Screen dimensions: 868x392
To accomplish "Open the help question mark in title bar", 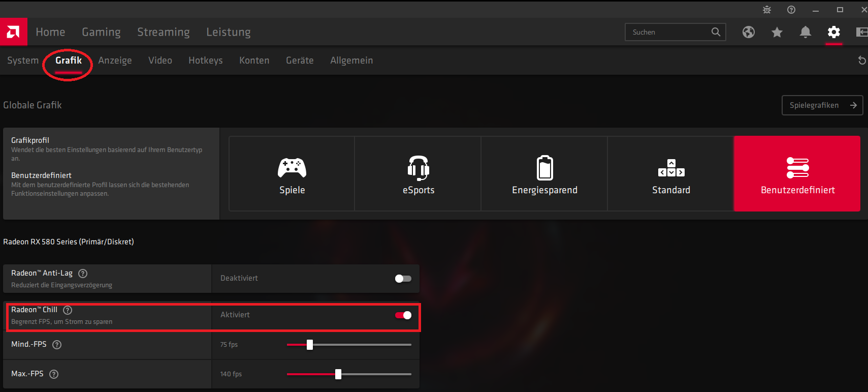I will click(x=791, y=10).
